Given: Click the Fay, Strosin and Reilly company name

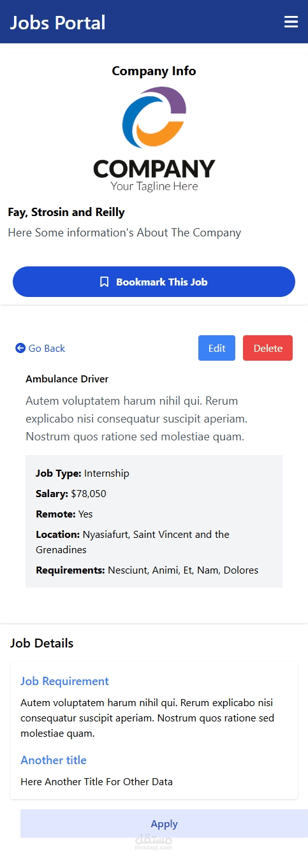Looking at the screenshot, I should pos(66,212).
